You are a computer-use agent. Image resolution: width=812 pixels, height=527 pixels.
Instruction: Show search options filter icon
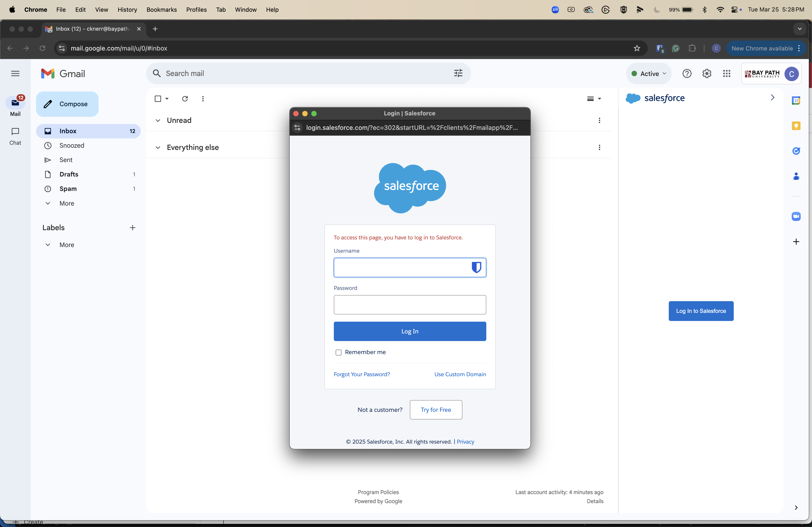tap(458, 73)
